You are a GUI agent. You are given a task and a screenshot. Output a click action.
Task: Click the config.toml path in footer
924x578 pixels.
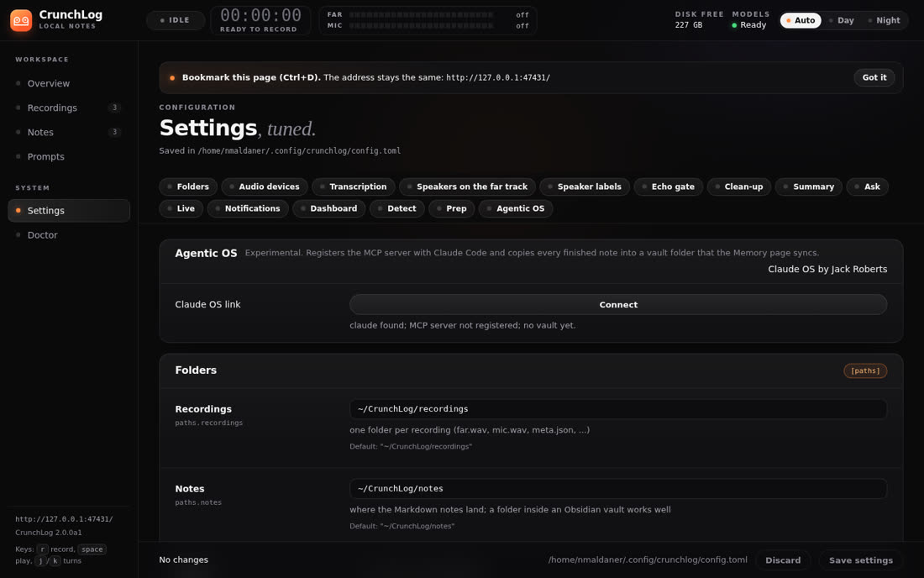coord(648,560)
